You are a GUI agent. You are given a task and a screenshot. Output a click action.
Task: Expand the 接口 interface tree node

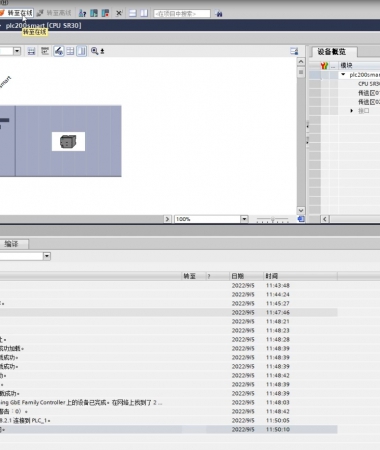(352, 111)
